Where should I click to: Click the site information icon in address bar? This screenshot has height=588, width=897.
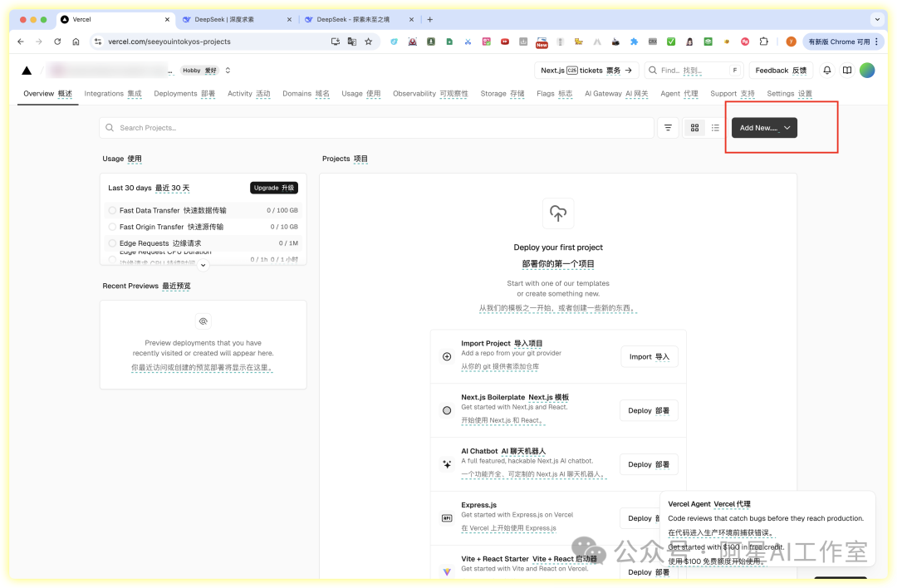pyautogui.click(x=98, y=42)
